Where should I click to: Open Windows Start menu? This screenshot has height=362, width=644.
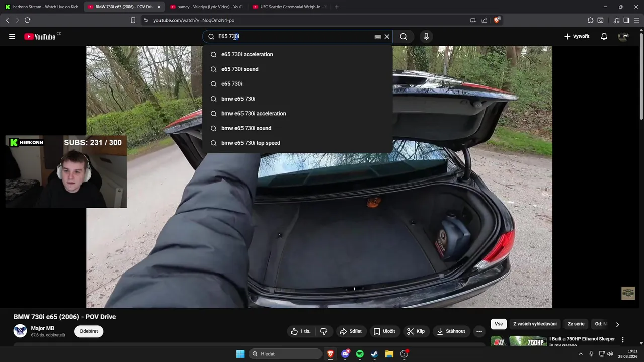pyautogui.click(x=240, y=354)
